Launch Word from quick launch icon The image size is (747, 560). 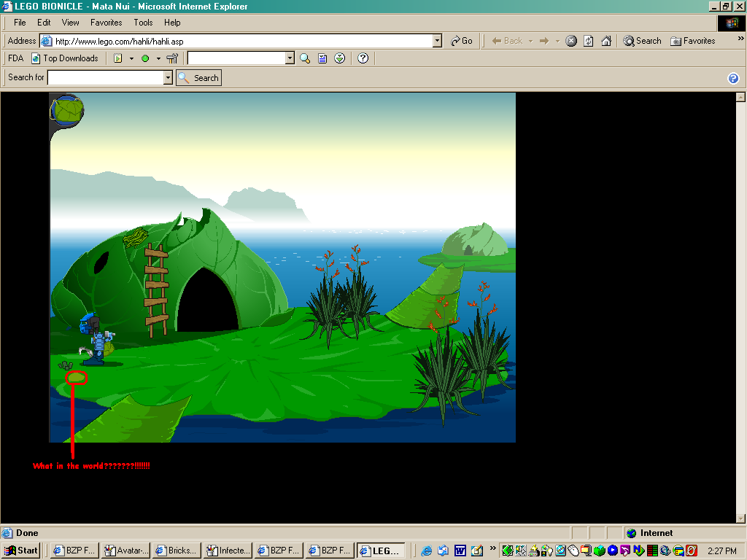[x=460, y=551]
